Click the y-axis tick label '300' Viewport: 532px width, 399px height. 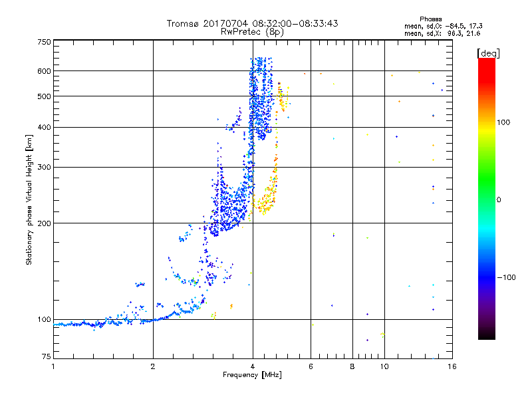point(44,168)
